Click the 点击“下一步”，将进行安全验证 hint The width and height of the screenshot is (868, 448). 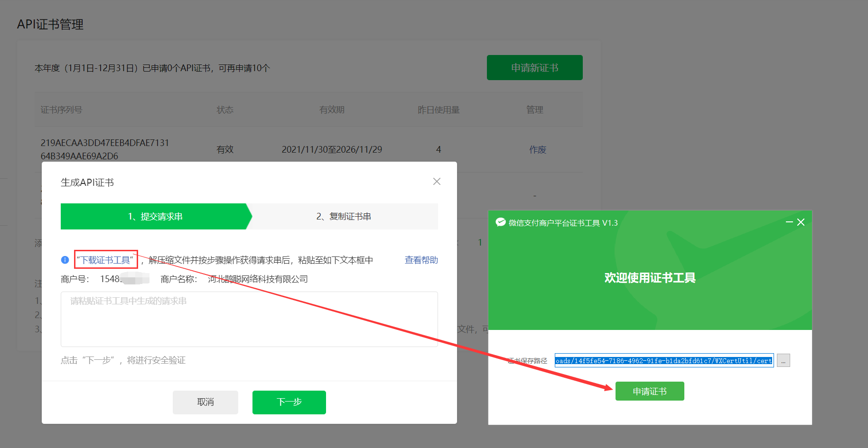click(x=123, y=360)
